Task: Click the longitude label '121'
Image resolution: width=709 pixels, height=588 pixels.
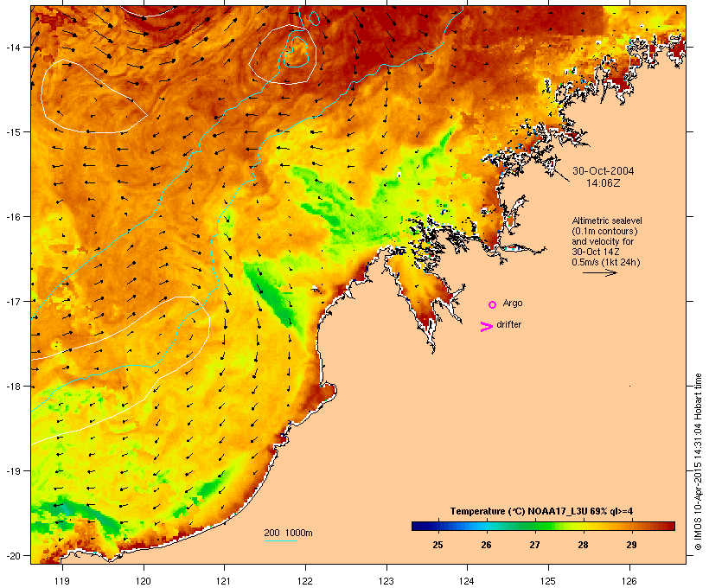Action: (224, 581)
